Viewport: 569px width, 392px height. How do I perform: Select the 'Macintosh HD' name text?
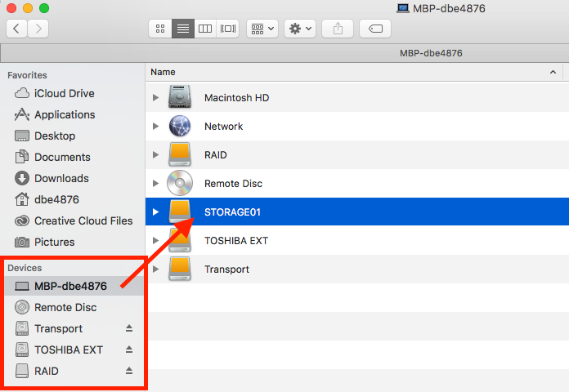[236, 97]
